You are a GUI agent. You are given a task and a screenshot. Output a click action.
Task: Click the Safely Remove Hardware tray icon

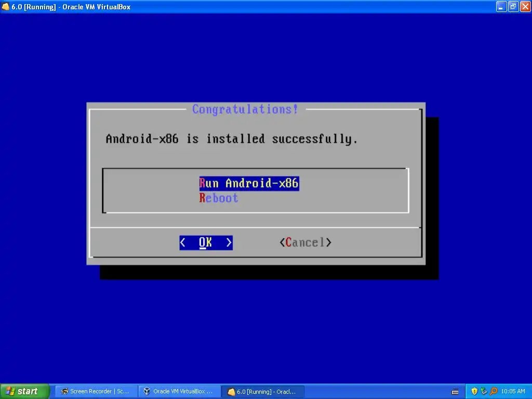coord(484,391)
